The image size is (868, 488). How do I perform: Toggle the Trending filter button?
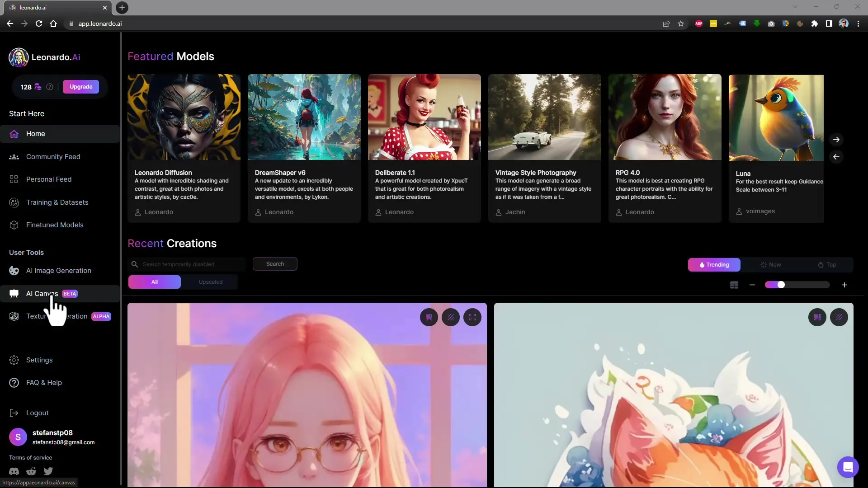715,264
